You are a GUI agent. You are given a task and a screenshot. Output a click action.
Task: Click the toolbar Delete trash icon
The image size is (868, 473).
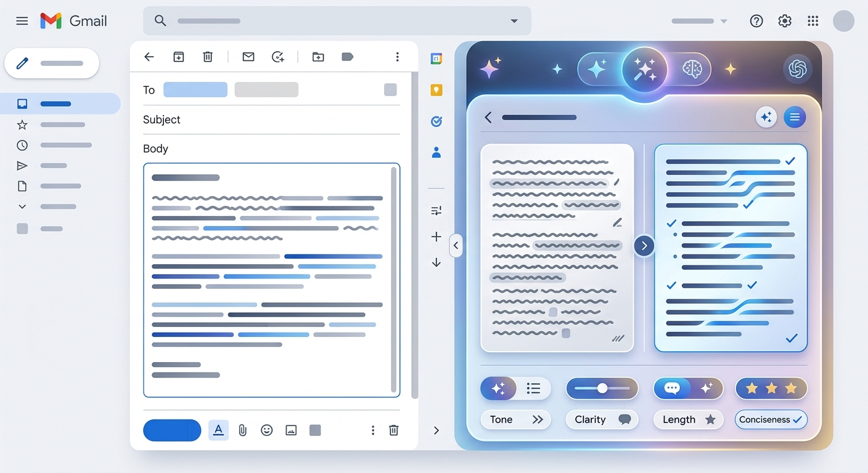[208, 57]
